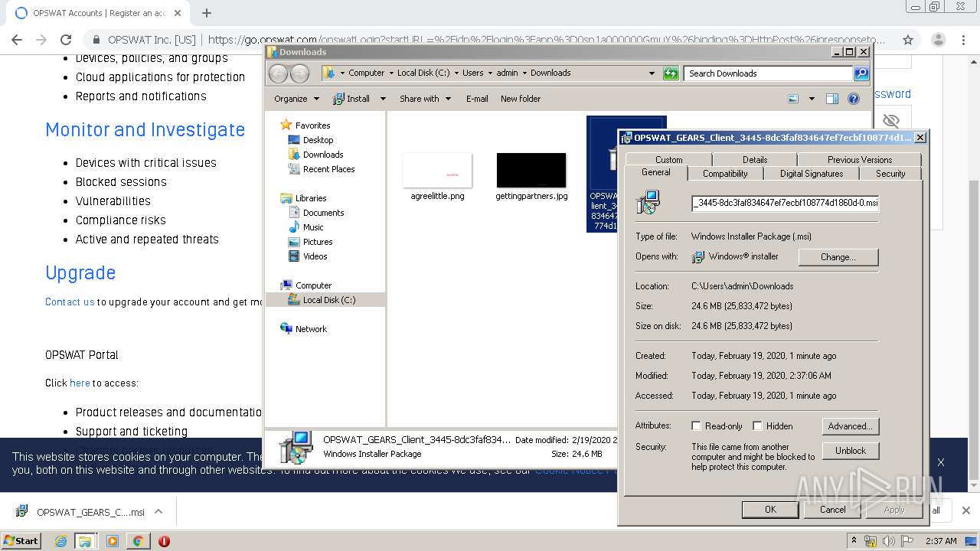Open Chrome three-dot menu

[964, 40]
